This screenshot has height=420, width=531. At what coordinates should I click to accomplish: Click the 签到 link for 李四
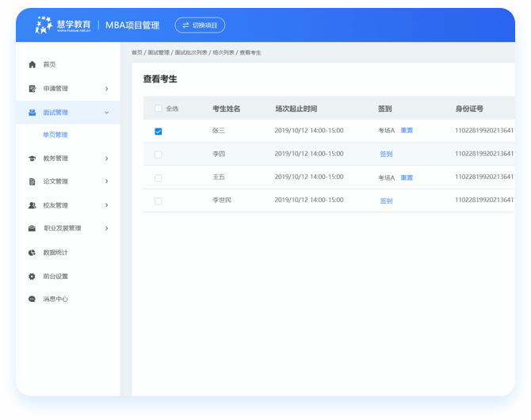386,155
